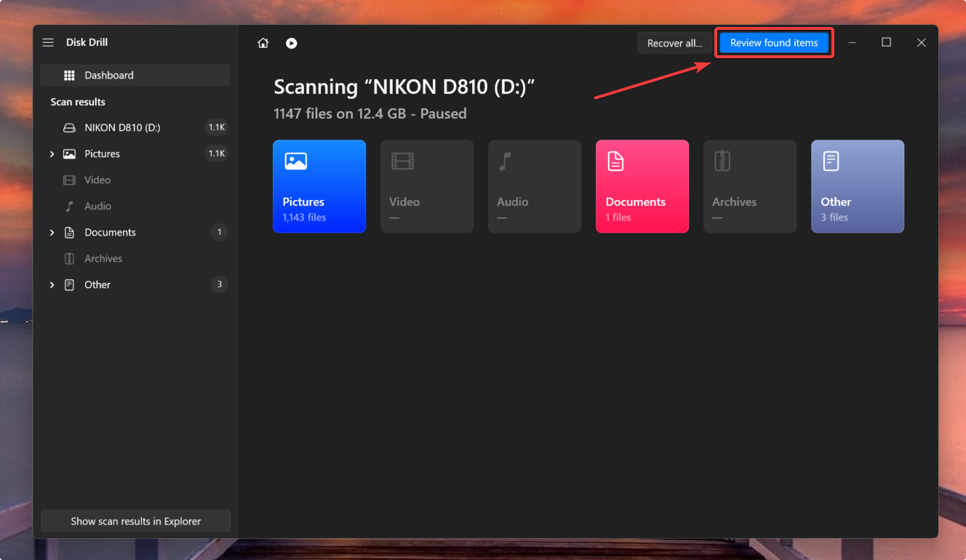Open the hamburger menu next to Disk Drill

tap(48, 42)
